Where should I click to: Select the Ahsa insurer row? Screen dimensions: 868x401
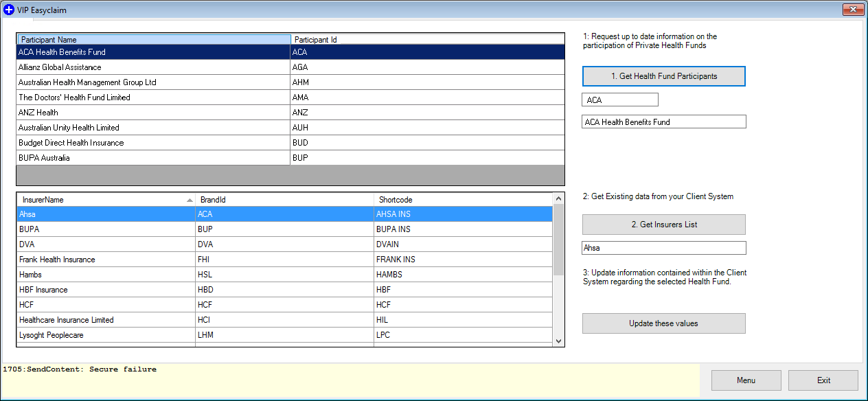point(285,214)
